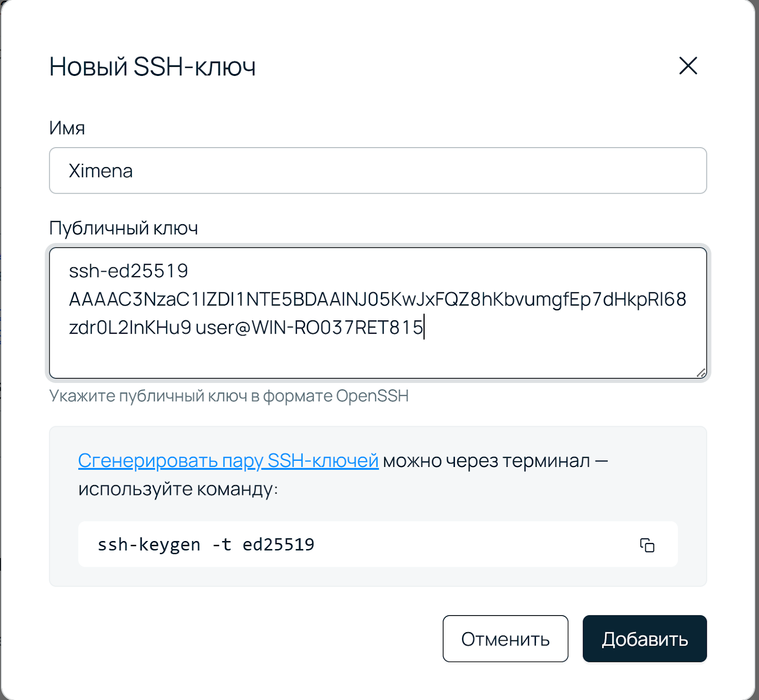The height and width of the screenshot is (700, 759).
Task: Click the можно через терминал text
Action: pos(486,461)
